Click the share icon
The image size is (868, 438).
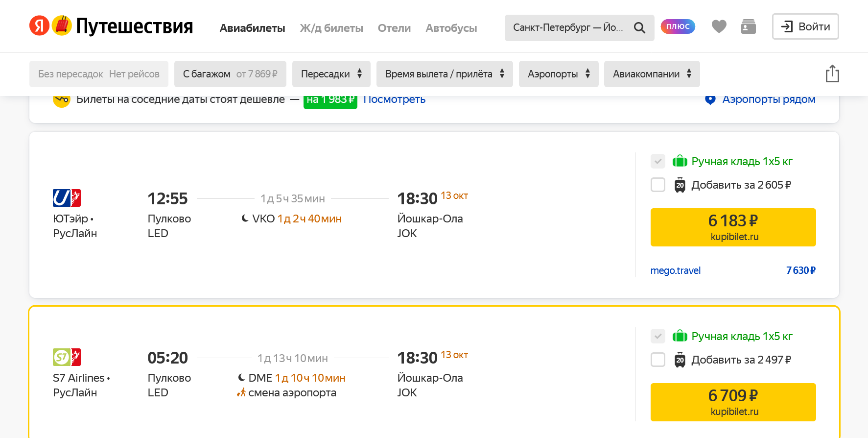coord(832,74)
